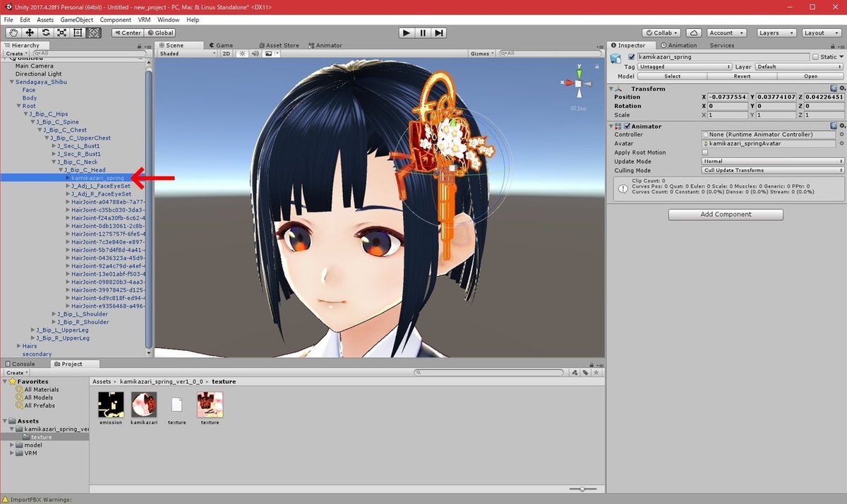
Task: Collapse the J_Bip_C_Head tree node
Action: tap(61, 170)
